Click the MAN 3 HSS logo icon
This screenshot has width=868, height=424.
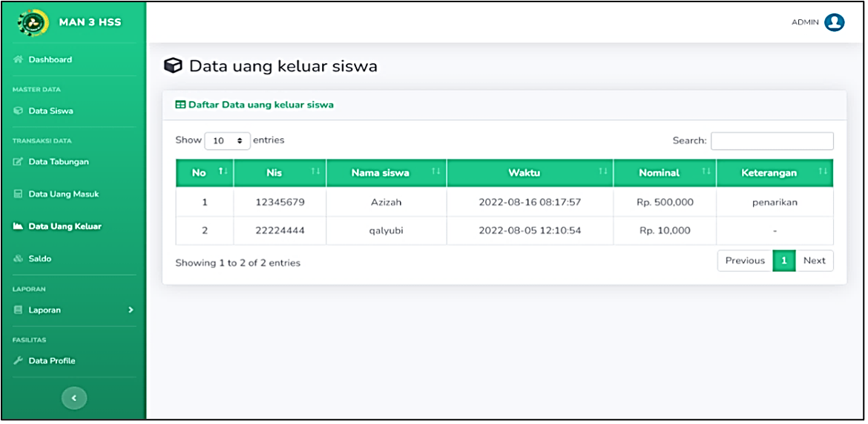(33, 22)
